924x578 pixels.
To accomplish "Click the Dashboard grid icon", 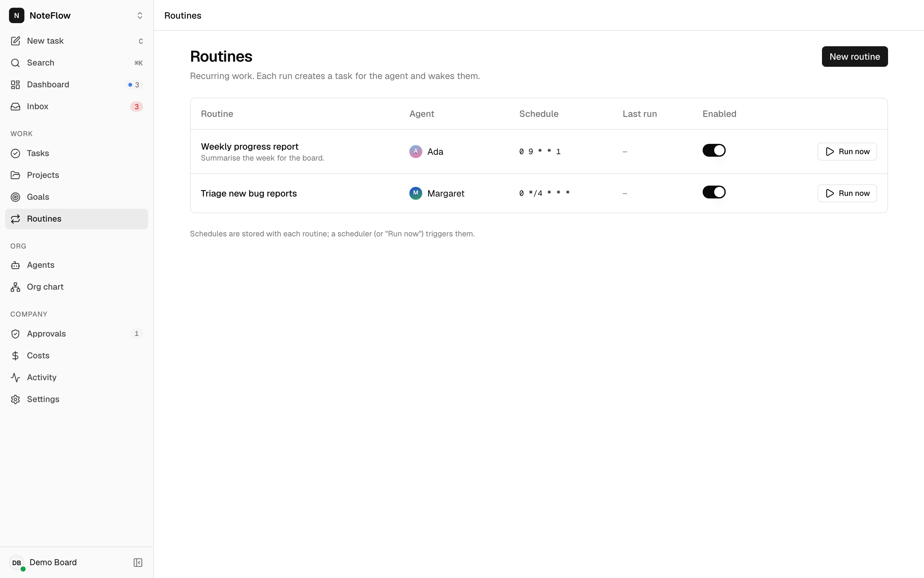I will click(15, 84).
